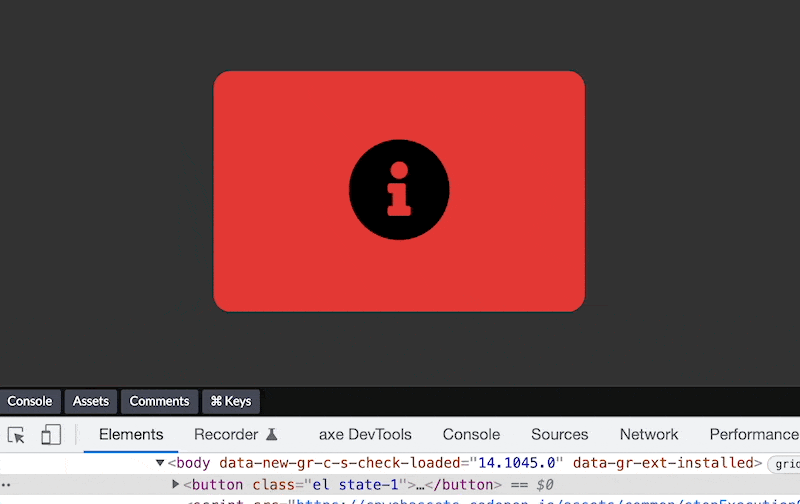Viewport: 800px width, 504px height.
Task: Expand the button el state-1 node
Action: (x=176, y=484)
